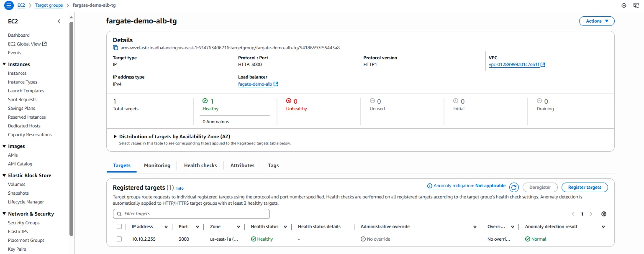Screen dimensions: 644x254
Task: Open Spot Requests in the sidebar
Action: tap(22, 99)
